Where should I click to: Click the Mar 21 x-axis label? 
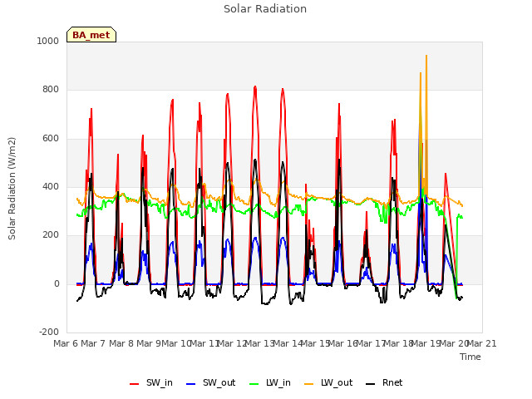click(482, 343)
